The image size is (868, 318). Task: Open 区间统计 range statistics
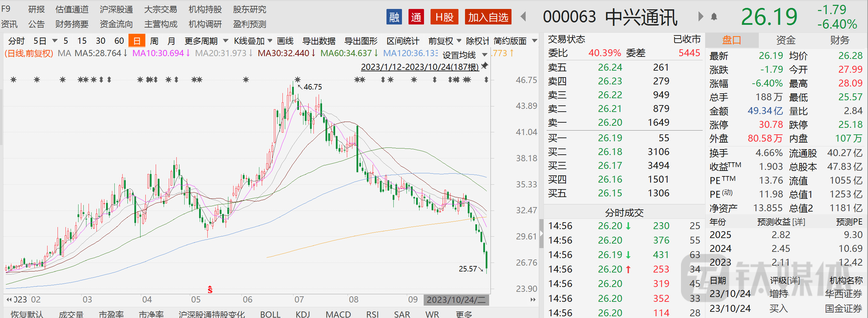coord(403,41)
